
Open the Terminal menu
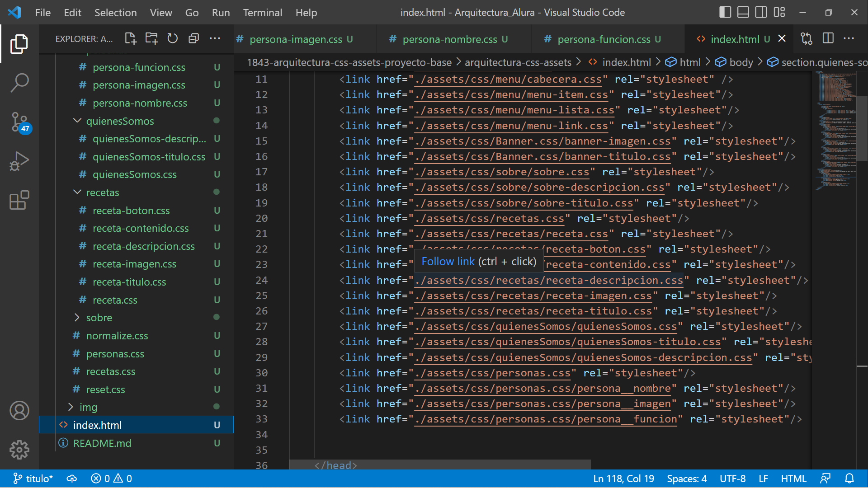[x=263, y=13]
